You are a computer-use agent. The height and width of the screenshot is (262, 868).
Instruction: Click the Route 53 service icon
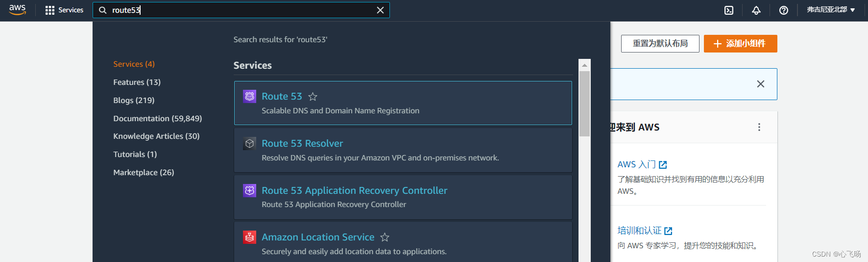click(x=250, y=96)
